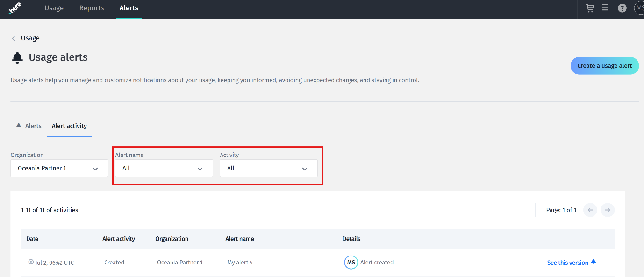Click the 1-11 of 11 activities text

(x=50, y=210)
